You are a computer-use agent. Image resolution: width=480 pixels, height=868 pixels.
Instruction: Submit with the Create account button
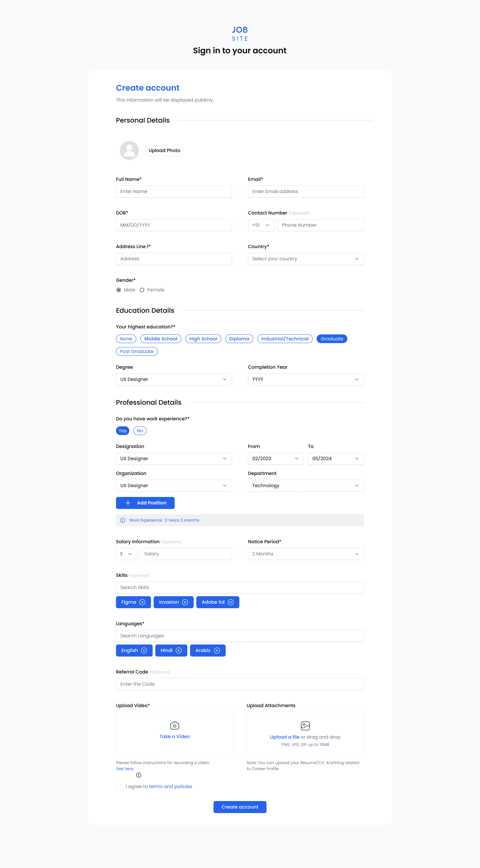(x=240, y=807)
